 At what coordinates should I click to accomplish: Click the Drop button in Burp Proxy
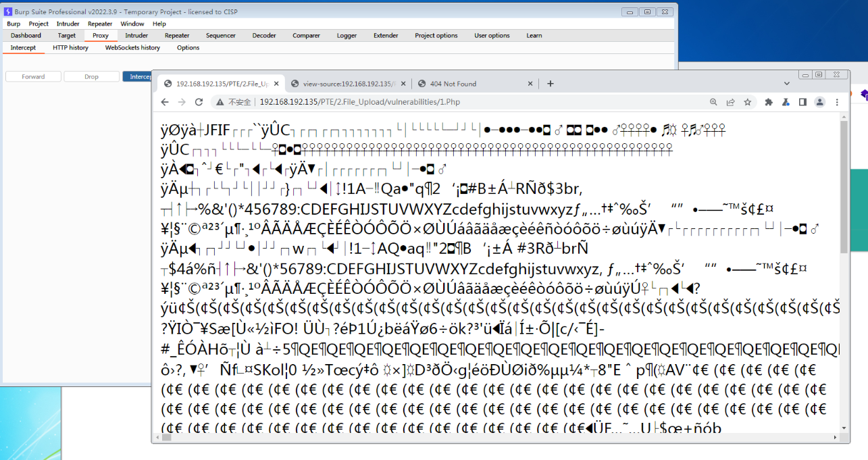(91, 77)
